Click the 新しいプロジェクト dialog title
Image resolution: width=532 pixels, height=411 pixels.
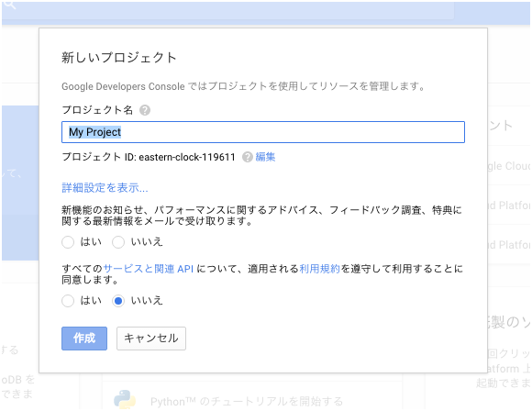118,58
